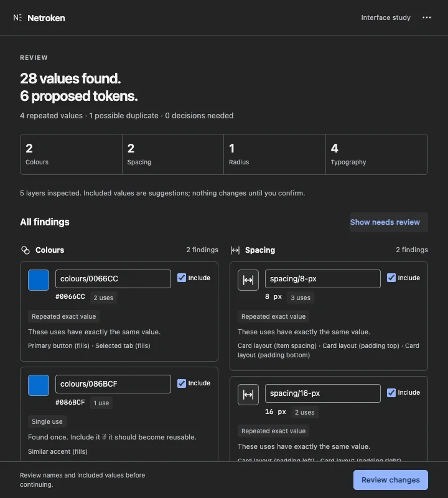
Task: Click the 'Single use' tag
Action: tap(47, 422)
